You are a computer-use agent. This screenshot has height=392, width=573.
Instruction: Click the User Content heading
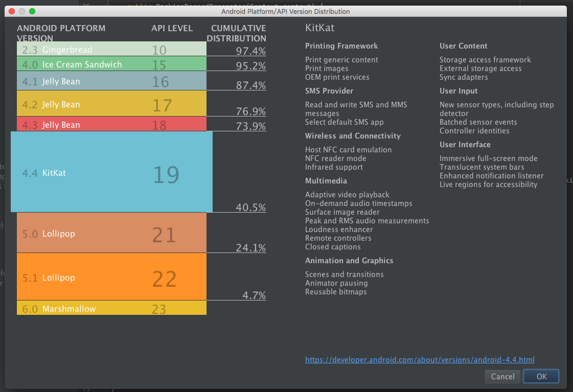tap(464, 45)
